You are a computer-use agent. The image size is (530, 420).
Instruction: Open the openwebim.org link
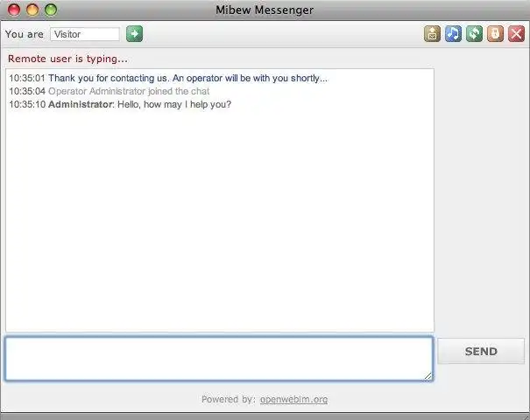coord(293,399)
